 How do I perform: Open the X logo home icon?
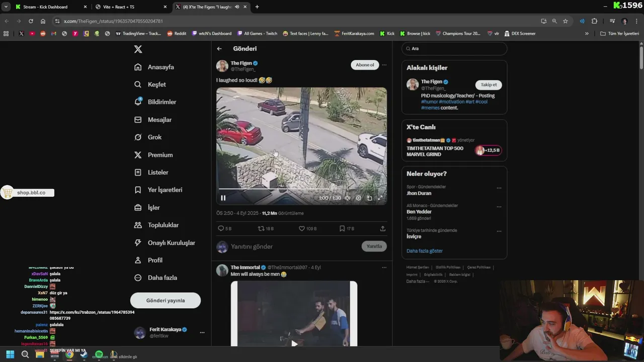pos(138,49)
